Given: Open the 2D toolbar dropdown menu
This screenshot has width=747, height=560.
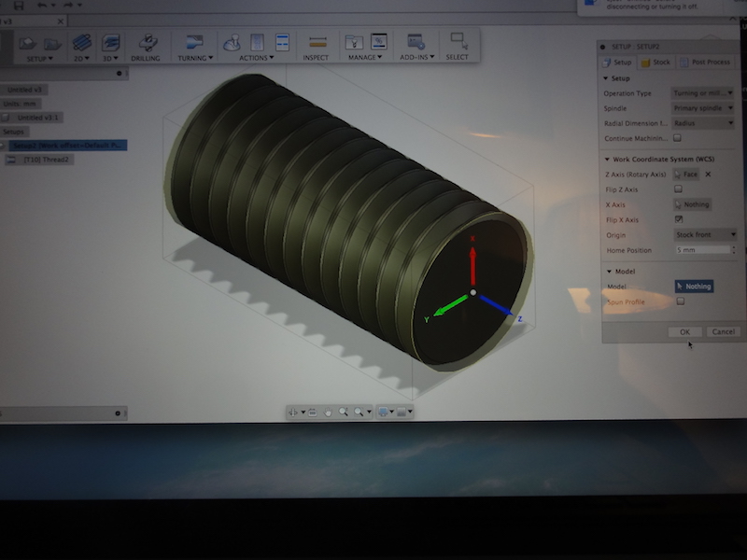Looking at the screenshot, I should click(81, 59).
